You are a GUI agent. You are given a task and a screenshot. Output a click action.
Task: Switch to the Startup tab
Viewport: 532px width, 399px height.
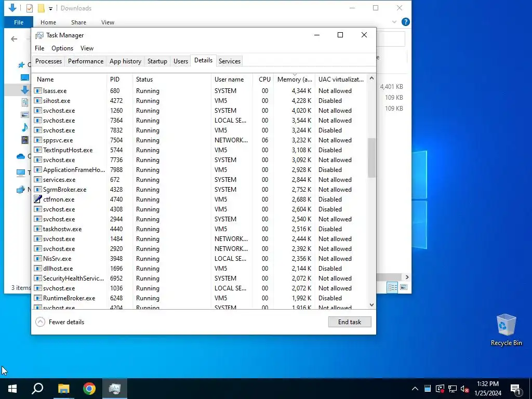(x=157, y=61)
